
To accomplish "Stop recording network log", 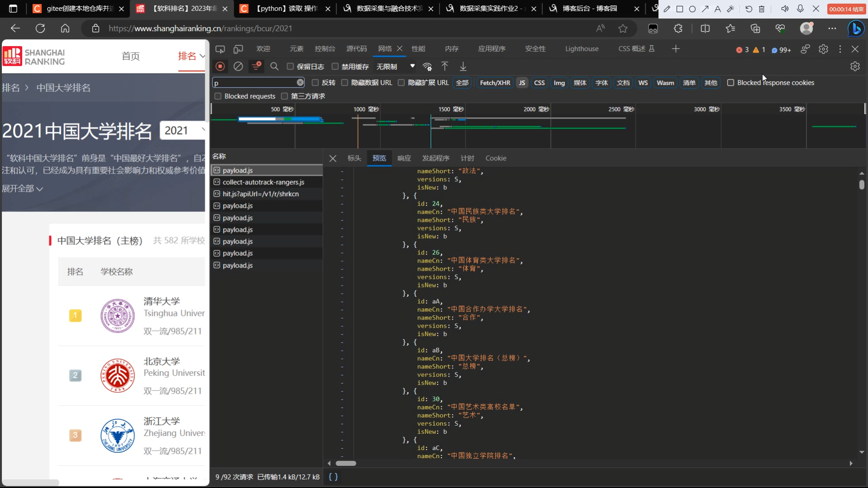I will tap(220, 66).
